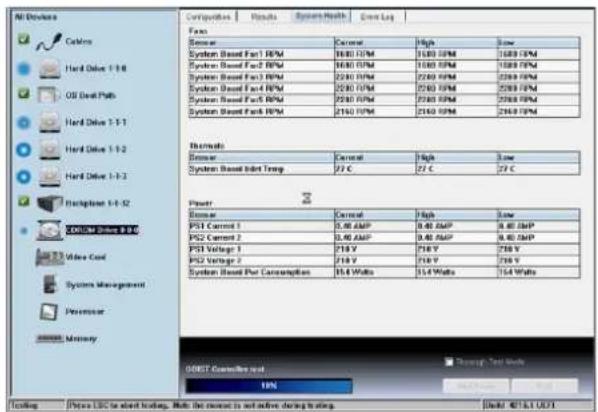Open the Event Log tab

point(378,17)
